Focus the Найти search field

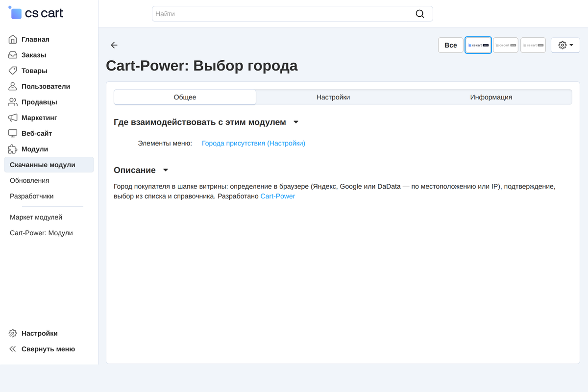pyautogui.click(x=293, y=14)
